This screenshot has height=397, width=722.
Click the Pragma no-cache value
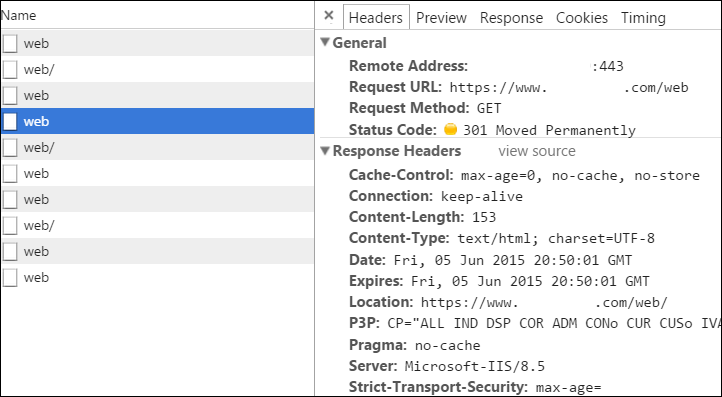coord(448,345)
